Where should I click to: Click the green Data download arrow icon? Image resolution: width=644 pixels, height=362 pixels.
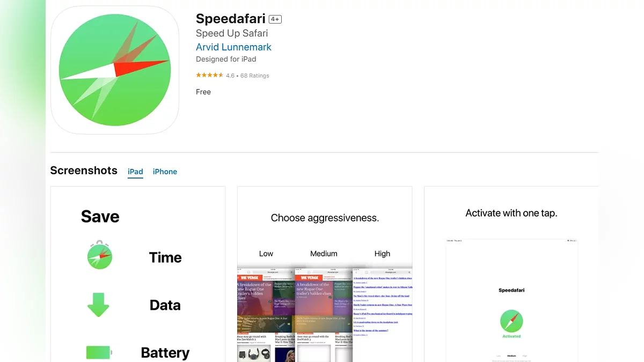[98, 305]
